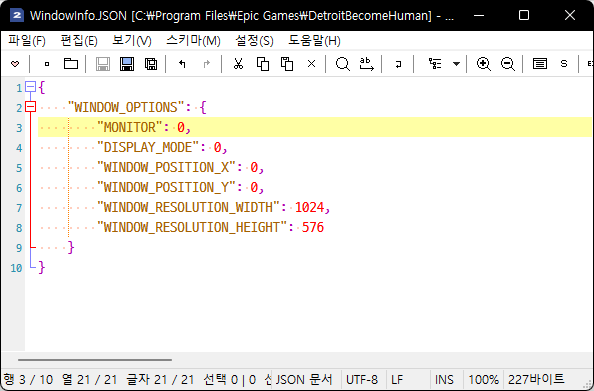Open the 파일(F) menu

[x=27, y=41]
